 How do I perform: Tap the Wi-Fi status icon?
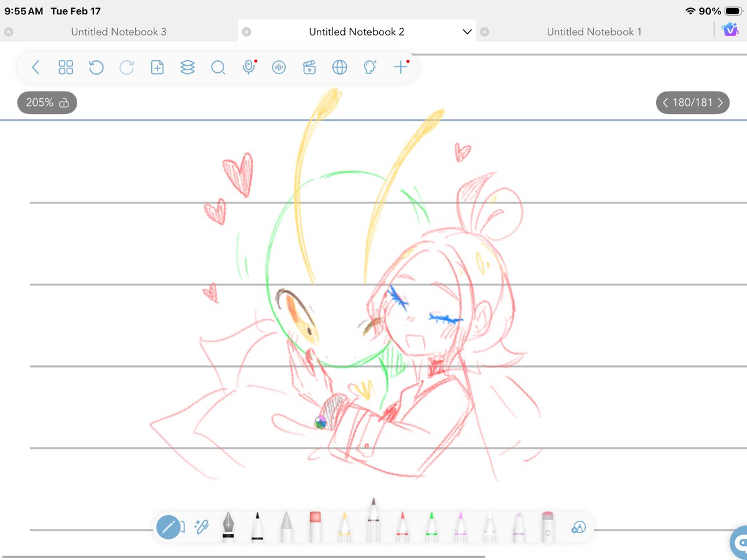pyautogui.click(x=690, y=11)
